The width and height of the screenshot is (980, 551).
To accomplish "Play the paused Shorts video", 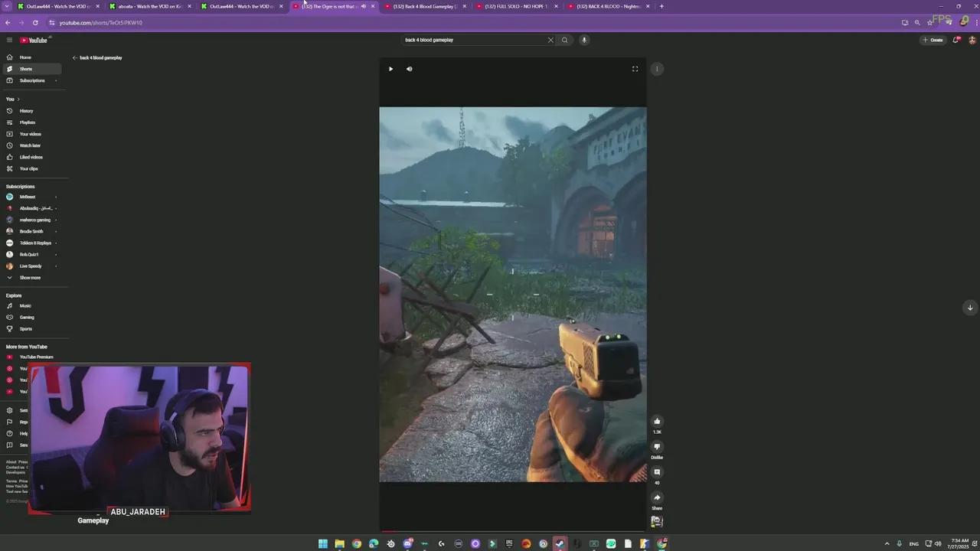I will 390,69.
